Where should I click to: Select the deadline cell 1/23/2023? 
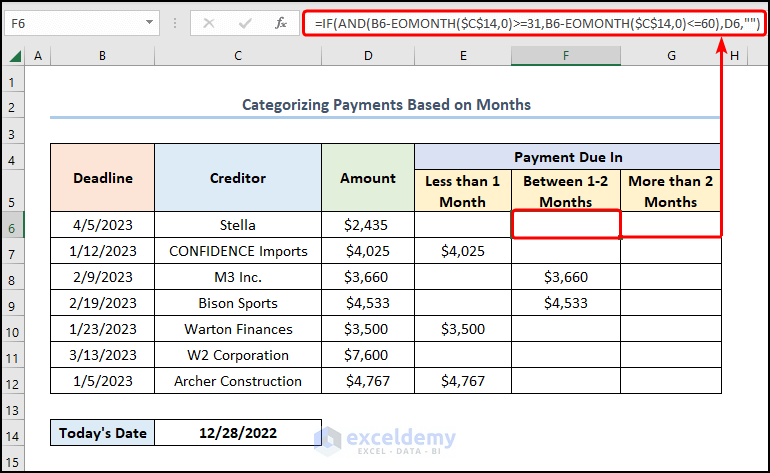pyautogui.click(x=103, y=329)
